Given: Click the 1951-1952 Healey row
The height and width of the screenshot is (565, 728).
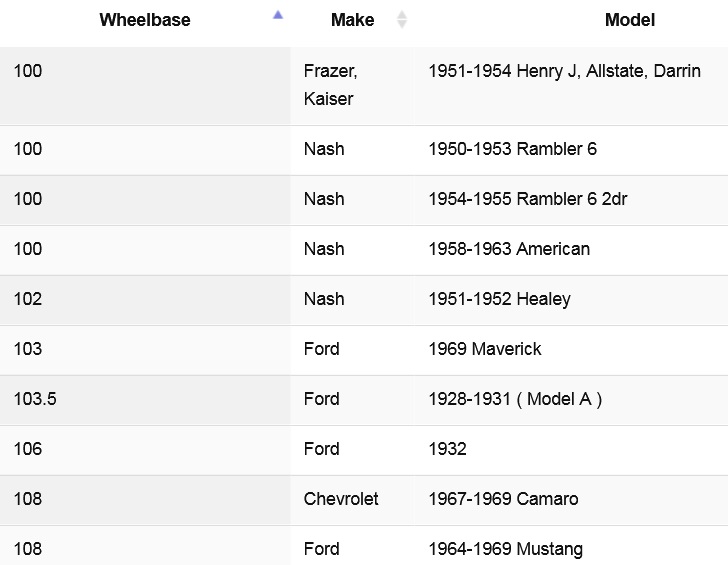Looking at the screenshot, I should click(499, 299).
